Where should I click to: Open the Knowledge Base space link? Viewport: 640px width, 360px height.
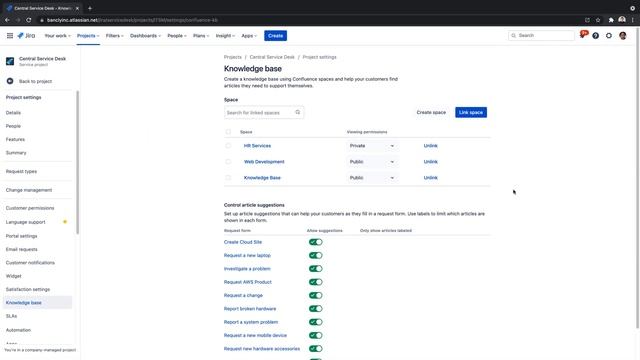262,178
